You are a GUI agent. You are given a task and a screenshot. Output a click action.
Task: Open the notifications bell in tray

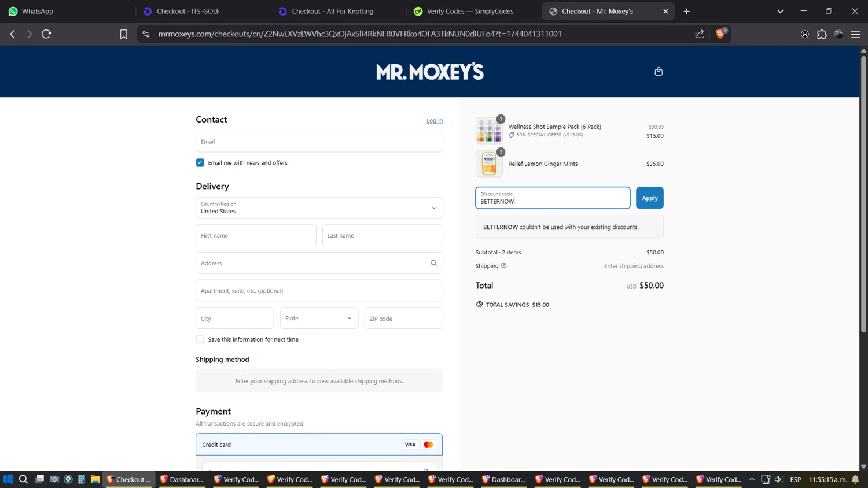click(855, 479)
